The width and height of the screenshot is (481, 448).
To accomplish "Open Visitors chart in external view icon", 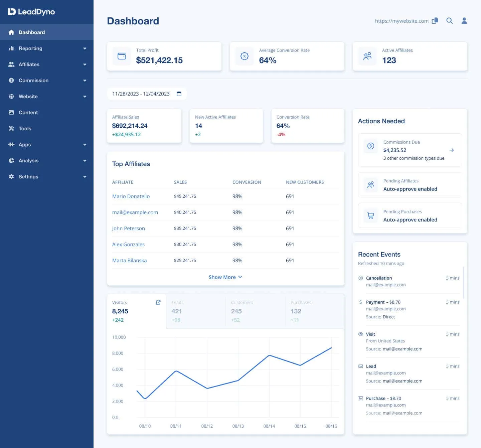I will [158, 302].
